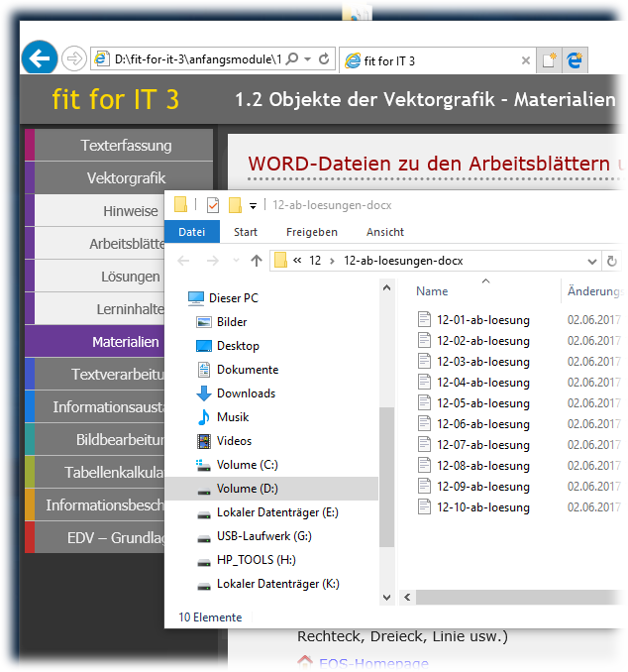Click the navigation pane vertical scrollbar
Screen dimensions: 628x672
[386, 476]
